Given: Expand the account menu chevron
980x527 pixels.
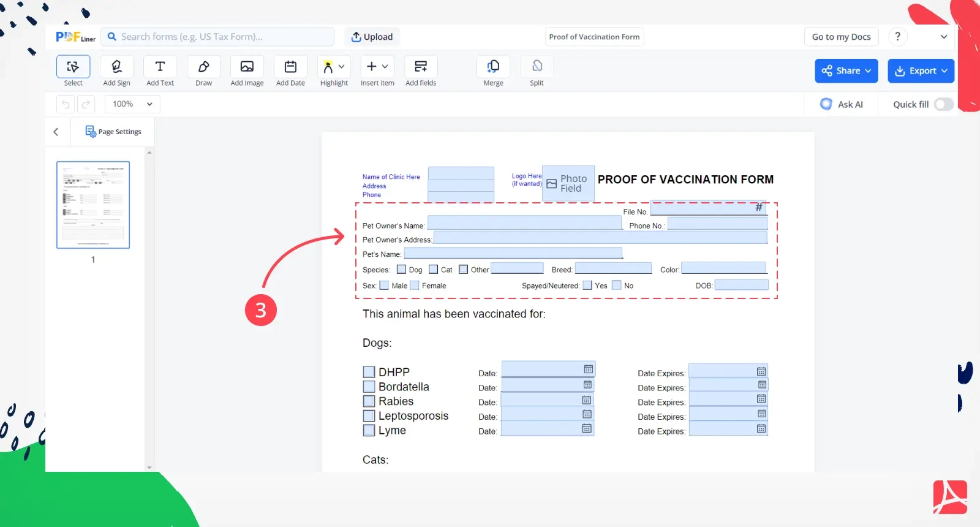Looking at the screenshot, I should tap(944, 37).
